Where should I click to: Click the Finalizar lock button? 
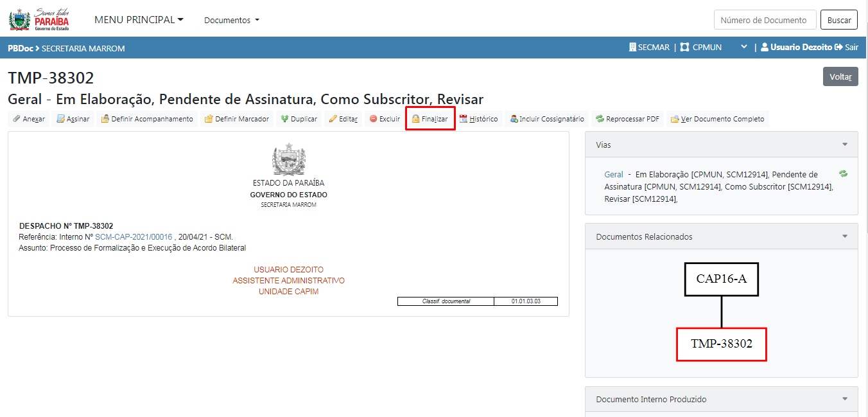point(430,119)
